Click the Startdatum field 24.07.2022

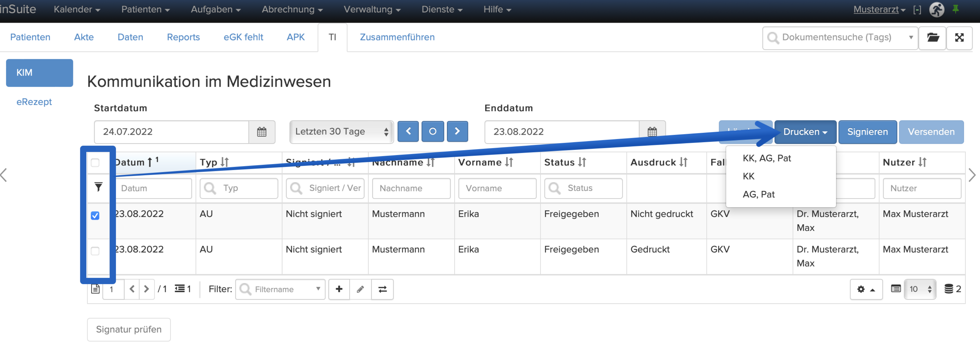tap(171, 132)
